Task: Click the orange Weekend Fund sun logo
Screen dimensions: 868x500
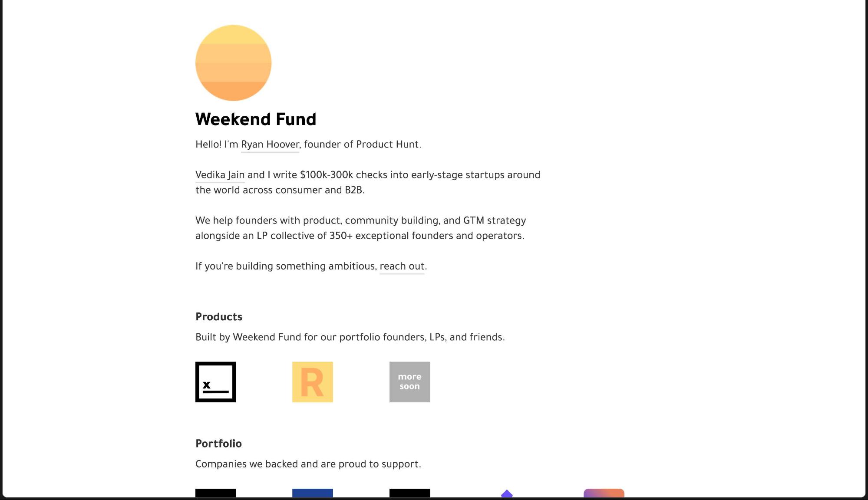Action: pos(233,62)
